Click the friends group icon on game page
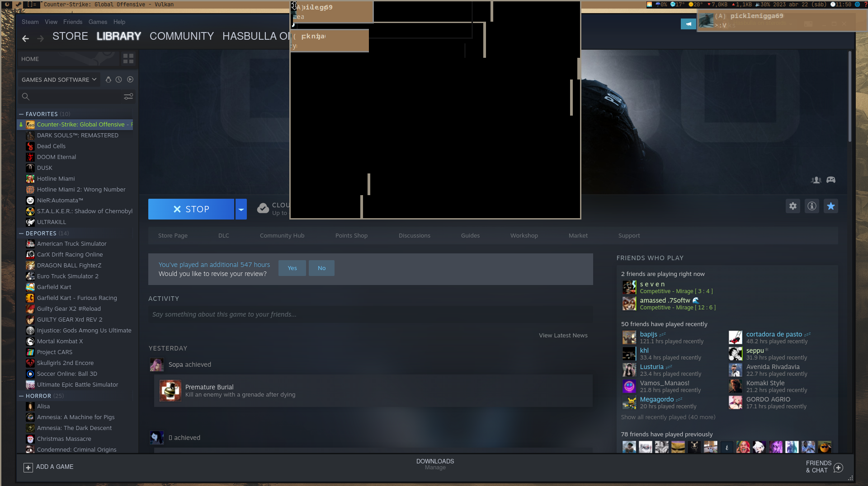 [x=816, y=180]
